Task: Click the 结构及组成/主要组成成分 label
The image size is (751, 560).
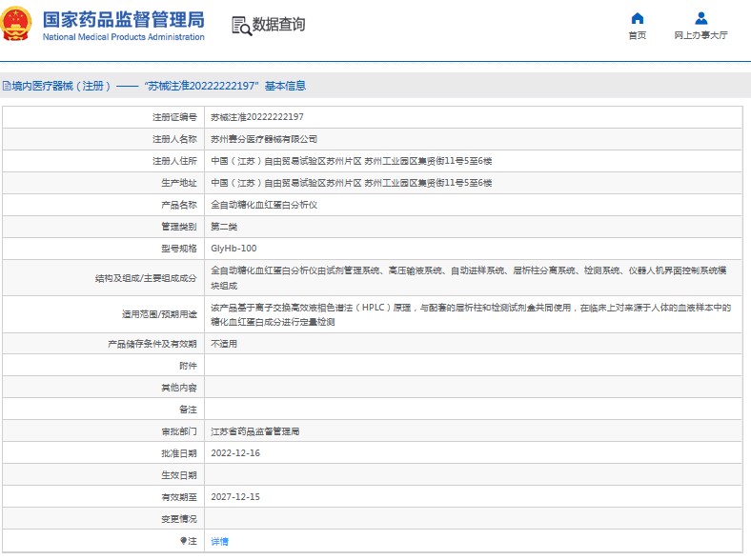Action: tap(146, 278)
